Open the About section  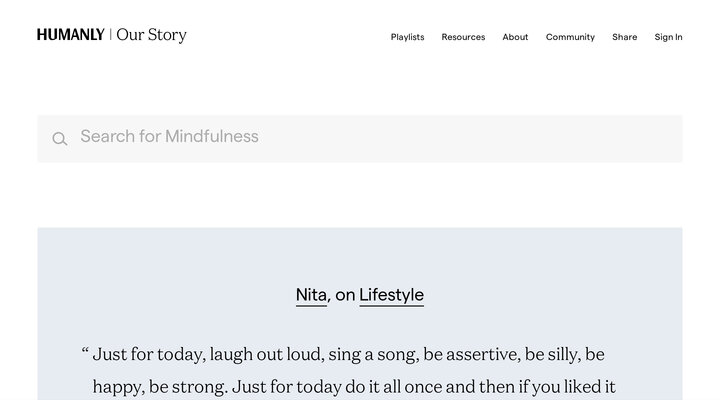coord(515,37)
